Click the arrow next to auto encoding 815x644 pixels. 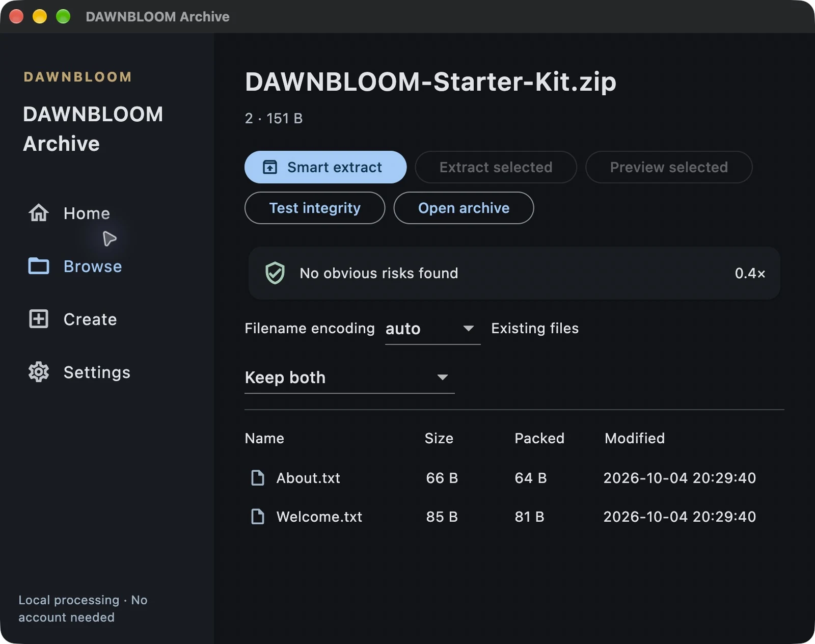[x=469, y=329]
